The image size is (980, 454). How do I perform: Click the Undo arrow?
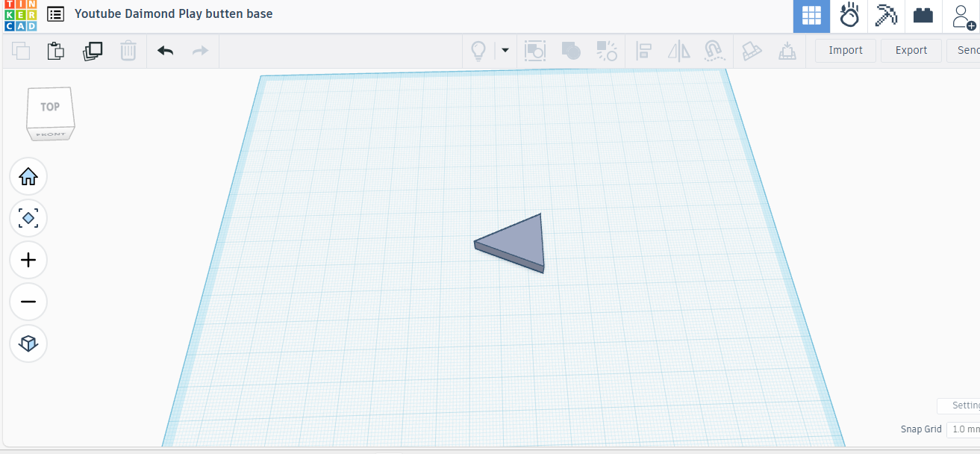point(165,51)
